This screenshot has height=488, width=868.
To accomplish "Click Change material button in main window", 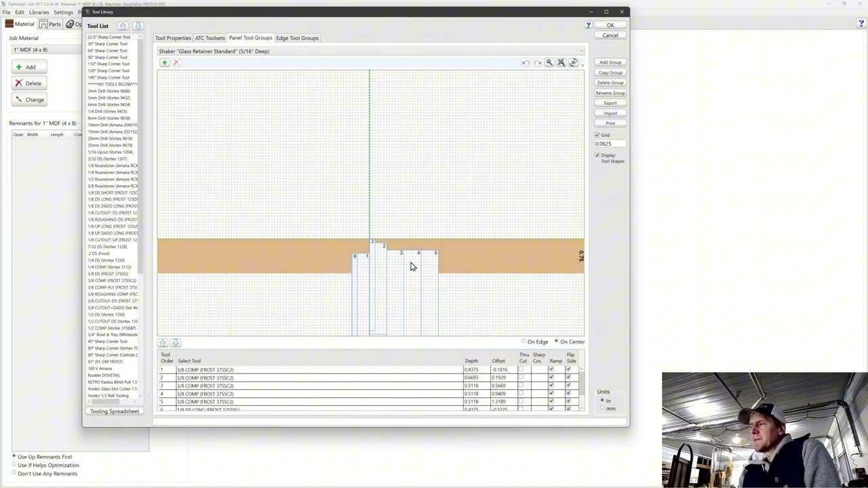I will 28,100.
